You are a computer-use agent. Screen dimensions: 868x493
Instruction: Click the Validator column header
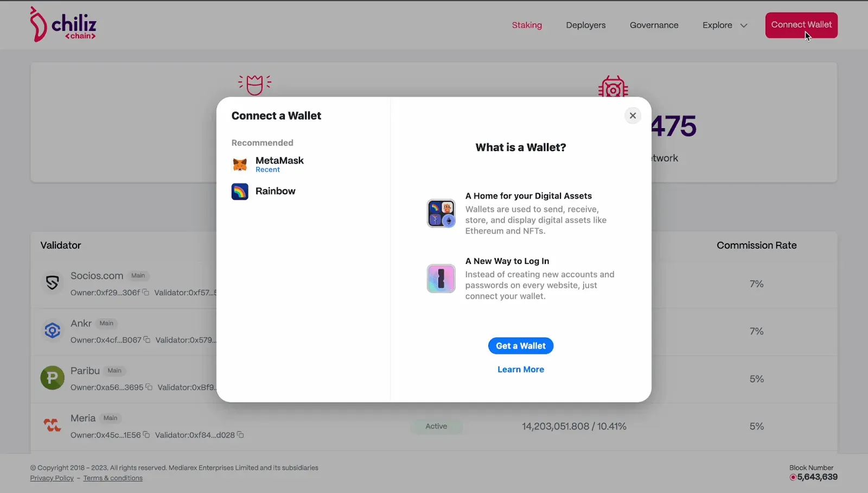pyautogui.click(x=61, y=245)
